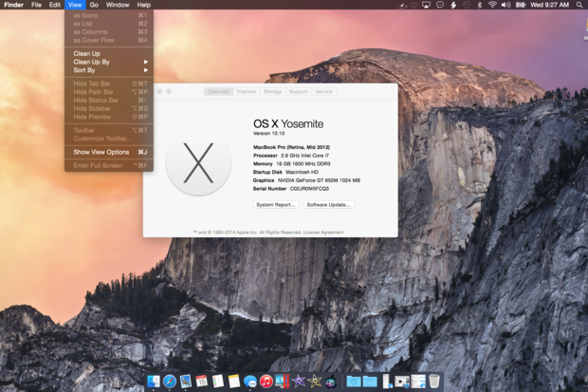Viewport: 588px width, 392px height.
Task: Click the System Report button
Action: [x=276, y=205]
